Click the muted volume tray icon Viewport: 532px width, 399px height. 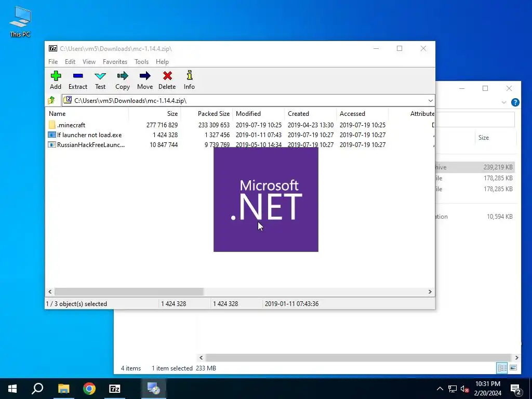(465, 389)
